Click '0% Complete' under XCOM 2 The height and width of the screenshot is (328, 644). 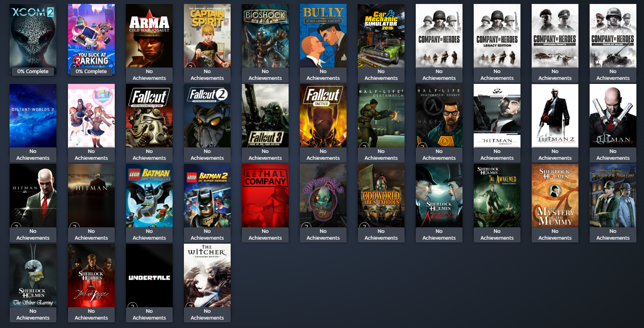click(x=33, y=72)
